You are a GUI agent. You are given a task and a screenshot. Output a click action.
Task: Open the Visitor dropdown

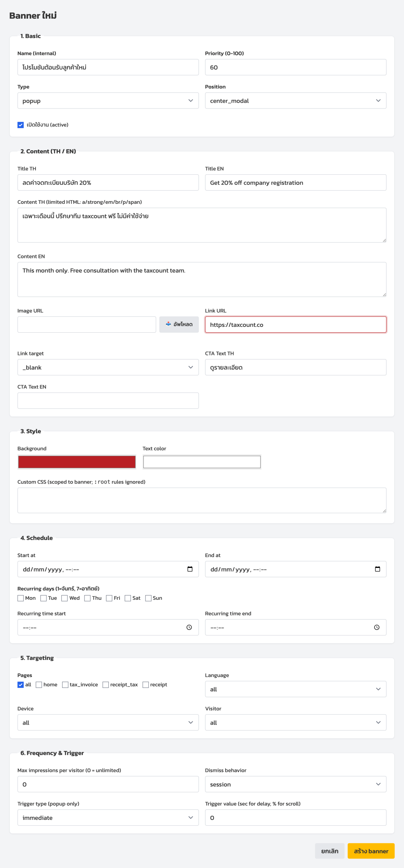(x=296, y=723)
